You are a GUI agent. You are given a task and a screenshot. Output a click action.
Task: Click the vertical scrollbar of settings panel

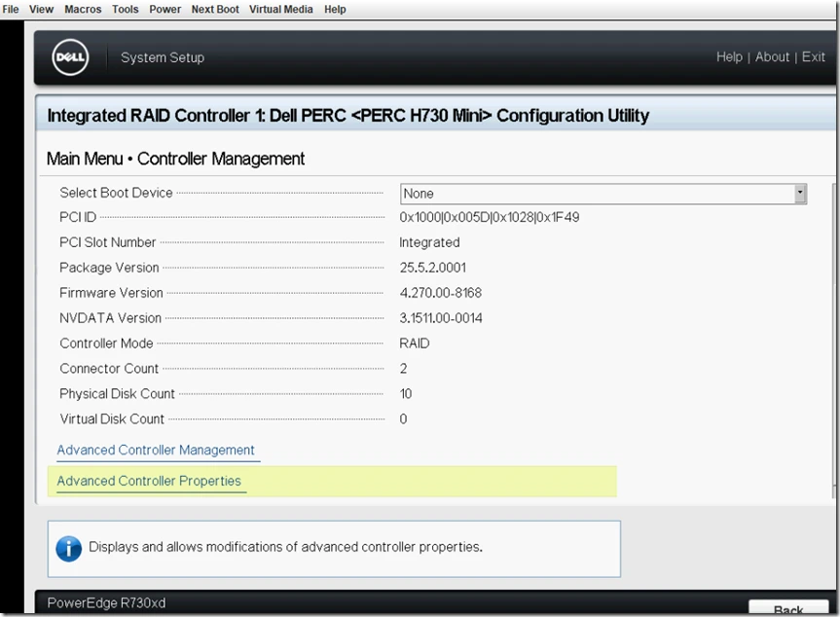pyautogui.click(x=833, y=341)
